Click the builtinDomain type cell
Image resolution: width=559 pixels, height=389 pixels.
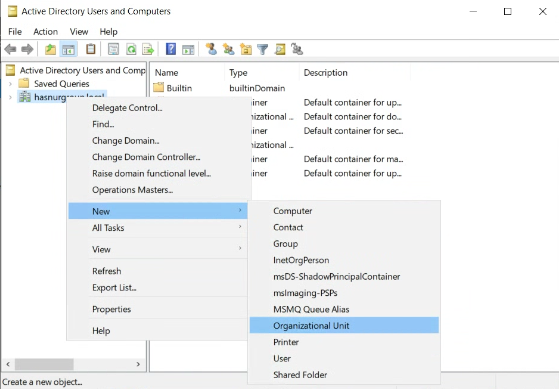(257, 88)
